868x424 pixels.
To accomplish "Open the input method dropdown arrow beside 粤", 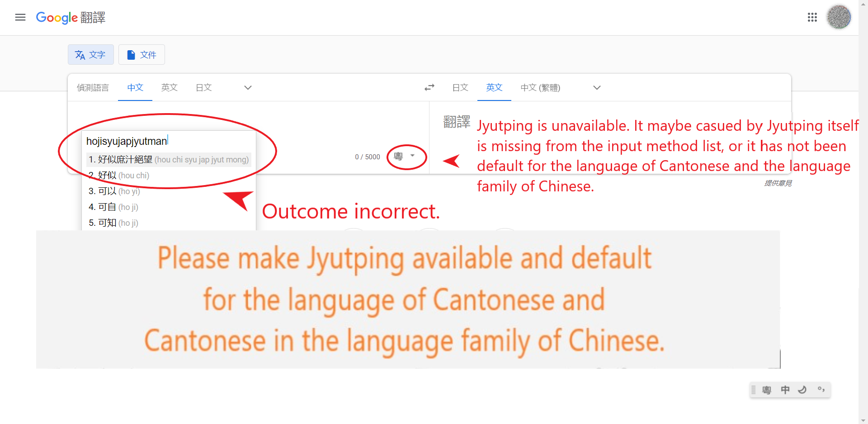I will point(412,155).
